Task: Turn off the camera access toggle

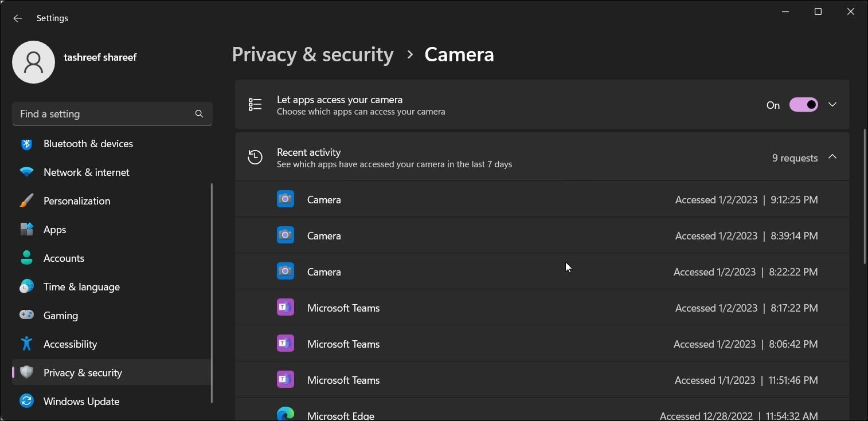Action: pyautogui.click(x=803, y=105)
